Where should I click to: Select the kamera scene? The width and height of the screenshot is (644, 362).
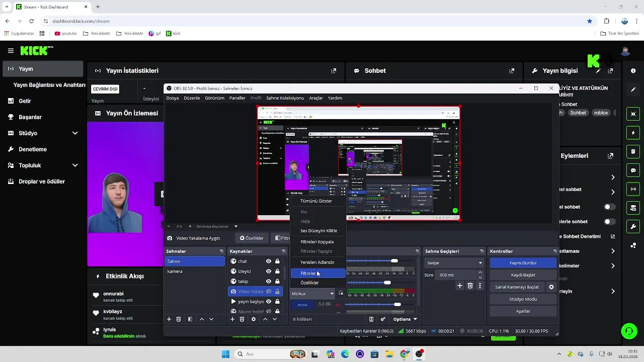[195, 271]
